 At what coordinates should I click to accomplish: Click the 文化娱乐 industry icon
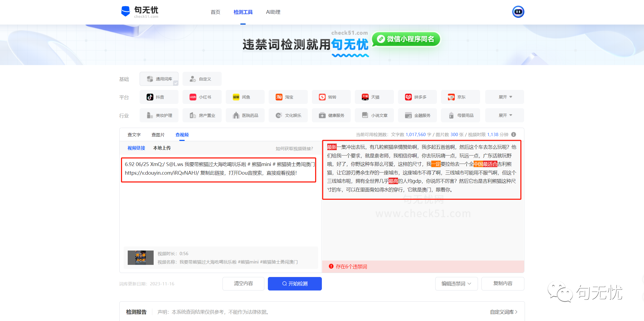(279, 115)
